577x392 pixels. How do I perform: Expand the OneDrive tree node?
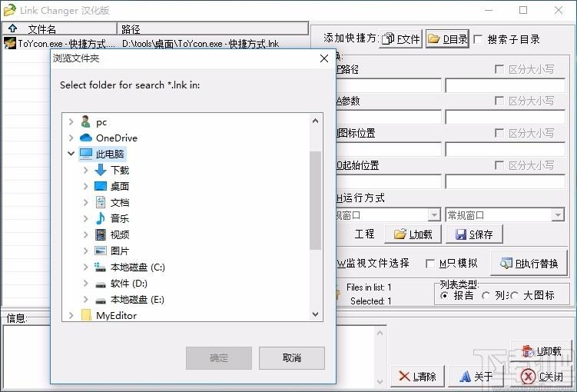point(71,138)
